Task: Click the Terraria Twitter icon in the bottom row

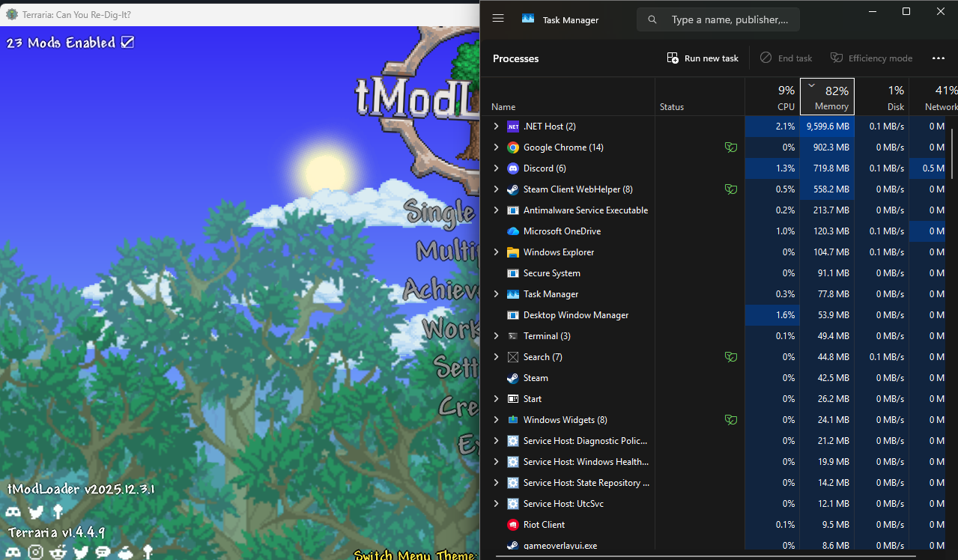Action: (81, 553)
